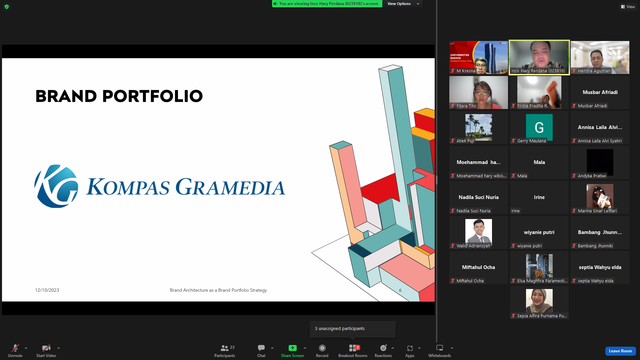Viewport: 640px width, 360px height.
Task: Select Inco Hary Perdana's highlighted video tile
Action: point(539,57)
